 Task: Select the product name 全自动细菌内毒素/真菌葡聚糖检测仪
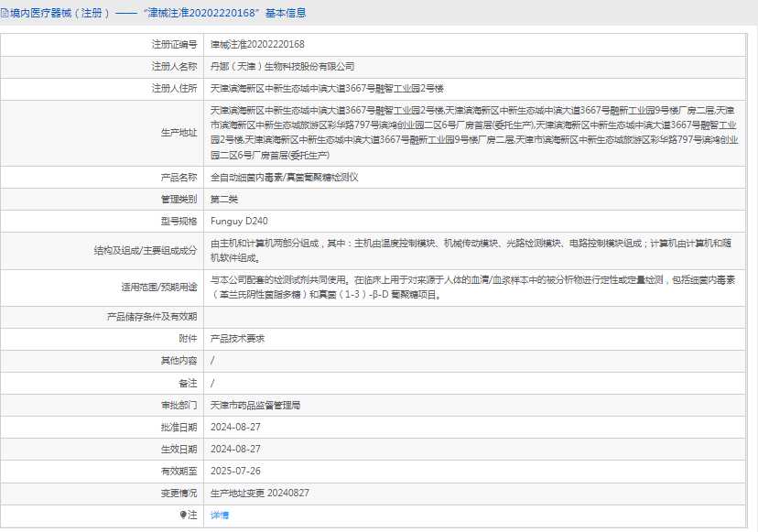pyautogui.click(x=284, y=178)
